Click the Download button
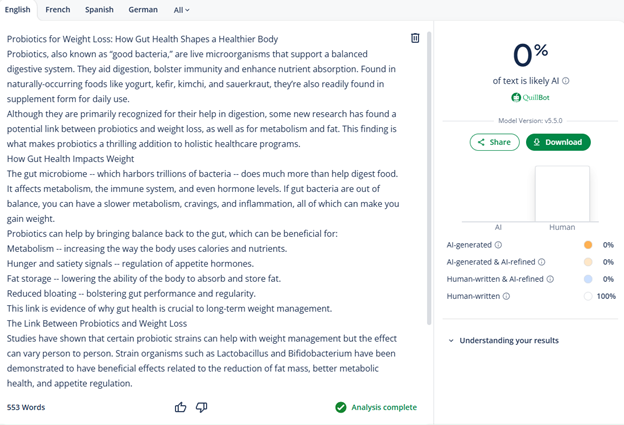 [558, 142]
